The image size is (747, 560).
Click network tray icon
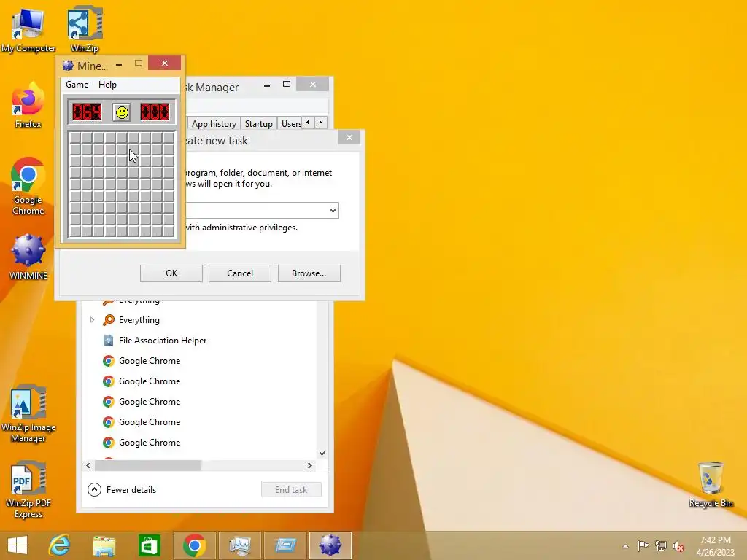pos(661,546)
